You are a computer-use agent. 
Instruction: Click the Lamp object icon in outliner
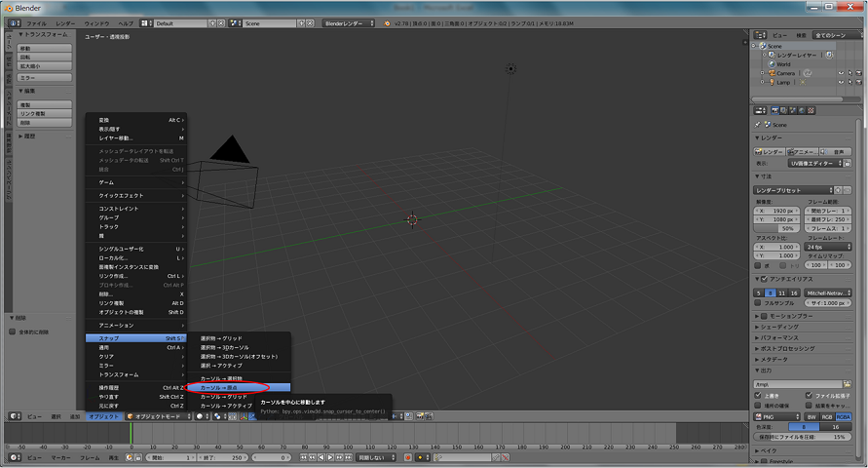[770, 82]
